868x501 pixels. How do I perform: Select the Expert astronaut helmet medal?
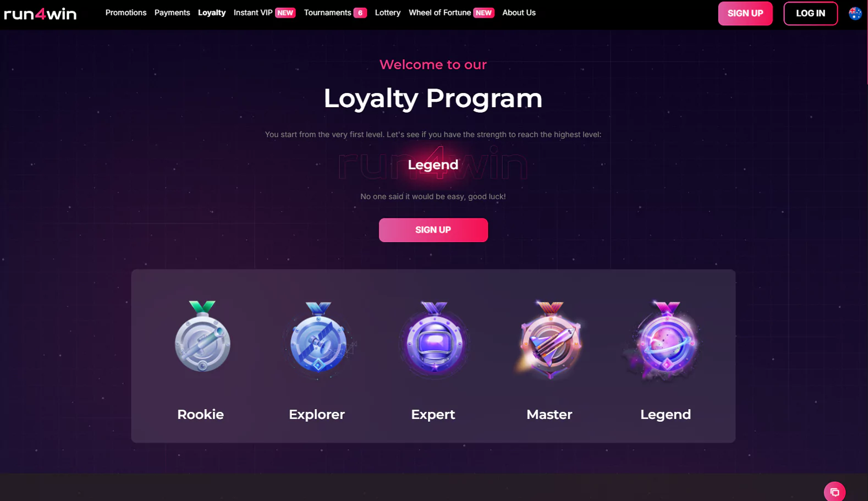pyautogui.click(x=434, y=339)
